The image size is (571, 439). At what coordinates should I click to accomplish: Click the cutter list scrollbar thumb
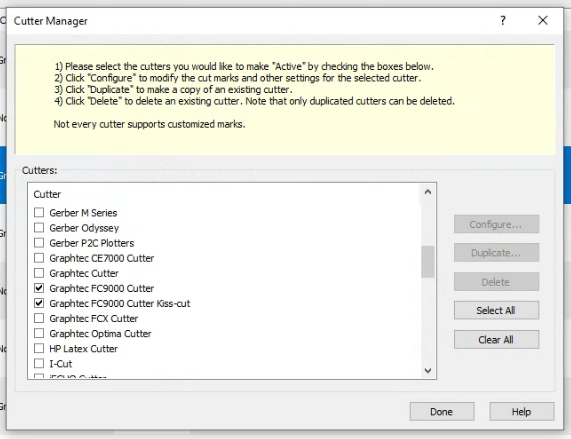[x=428, y=262]
